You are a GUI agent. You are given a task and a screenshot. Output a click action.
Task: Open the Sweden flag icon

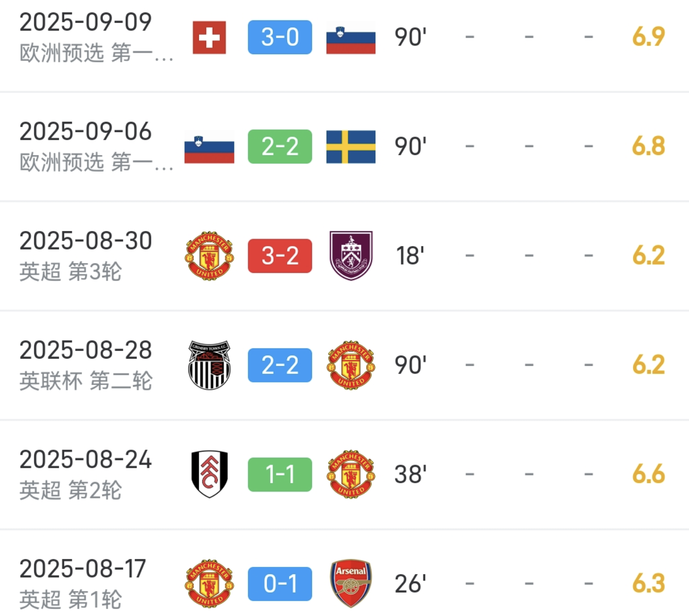click(x=351, y=146)
